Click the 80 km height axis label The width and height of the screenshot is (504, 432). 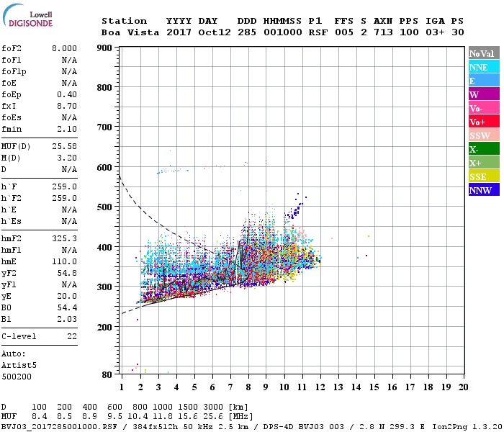(x=107, y=374)
